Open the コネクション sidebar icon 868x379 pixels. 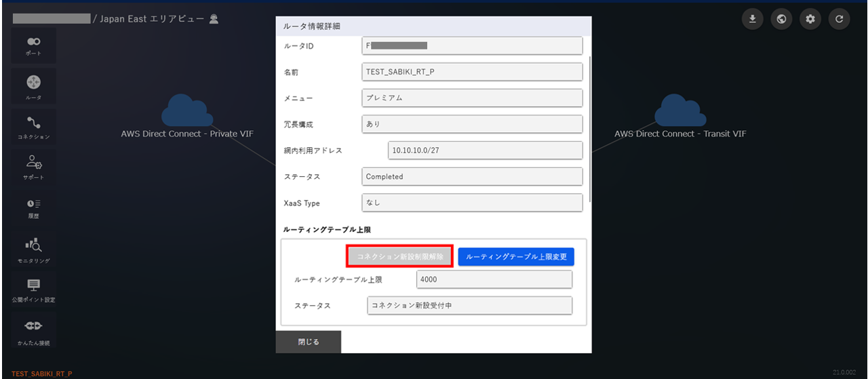pos(33,126)
